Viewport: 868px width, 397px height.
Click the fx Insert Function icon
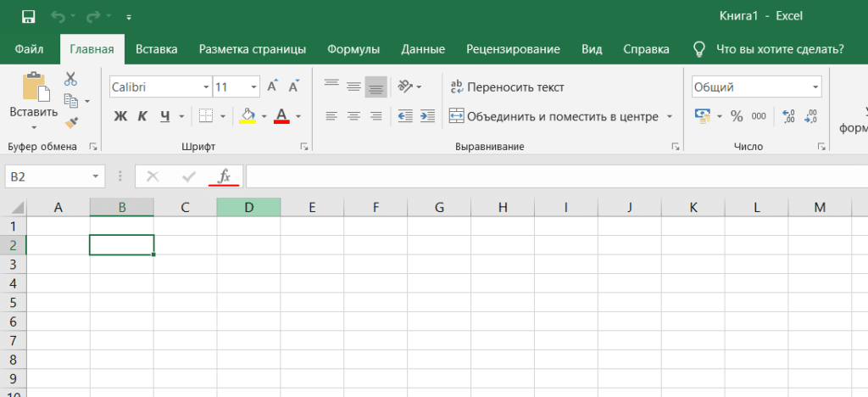click(x=224, y=176)
